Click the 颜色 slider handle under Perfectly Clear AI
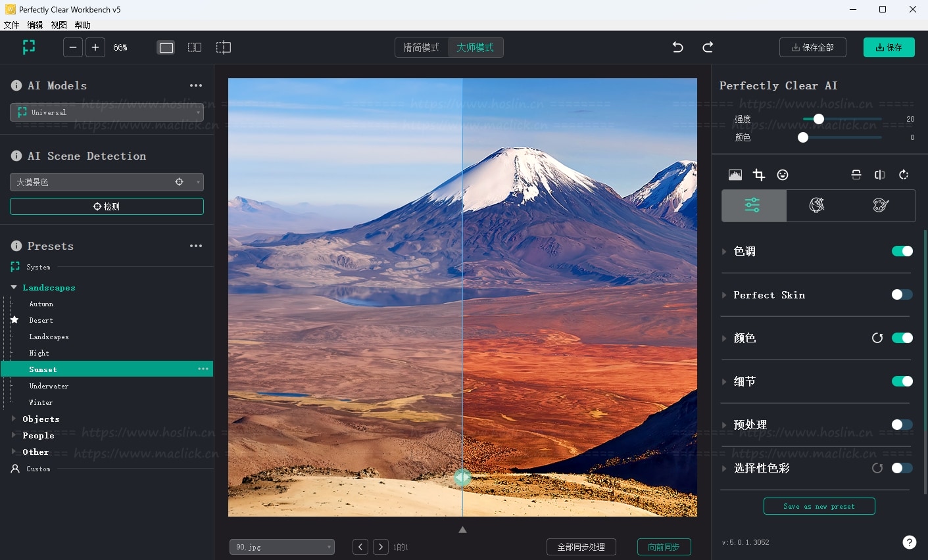Screen dimensions: 928x560 tap(803, 137)
